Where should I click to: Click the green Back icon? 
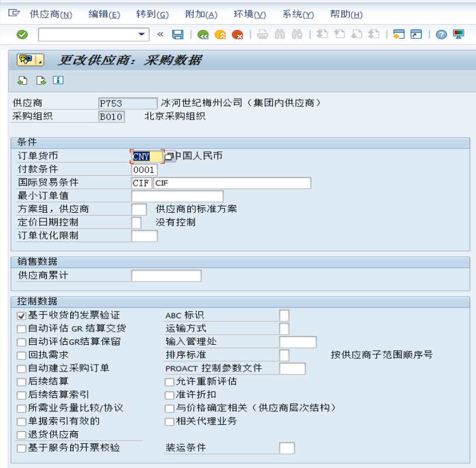point(203,34)
